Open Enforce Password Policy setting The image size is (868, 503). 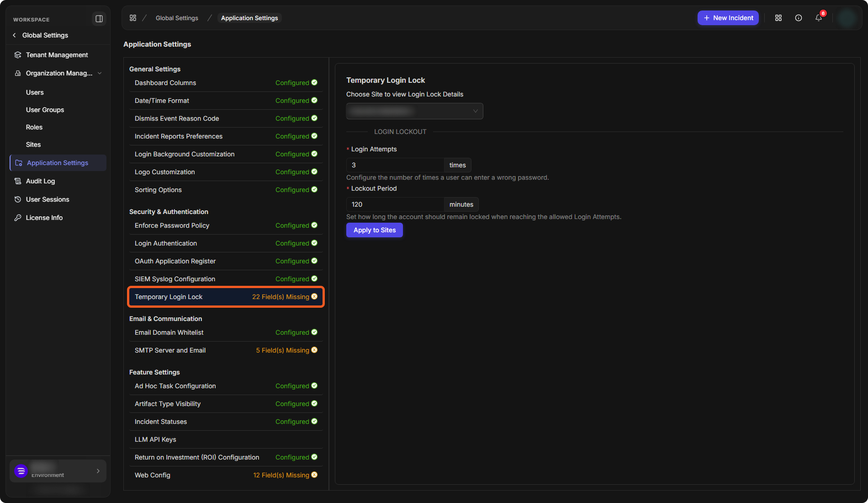click(226, 225)
